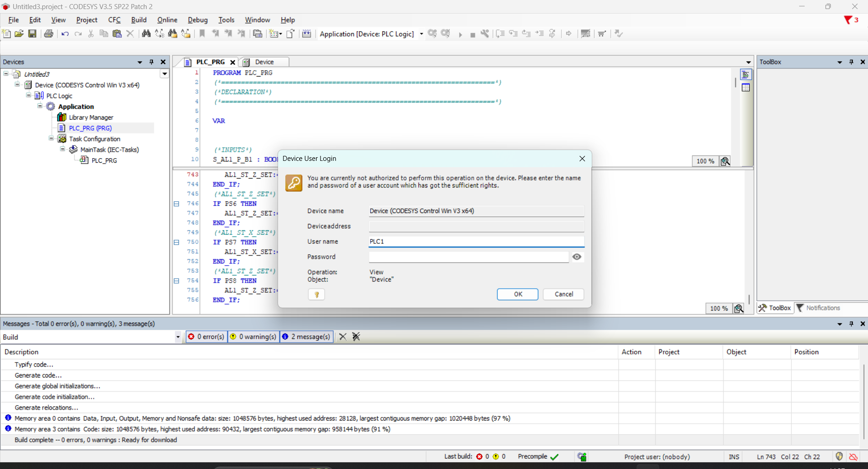Undo the last action in the toolbar

65,34
